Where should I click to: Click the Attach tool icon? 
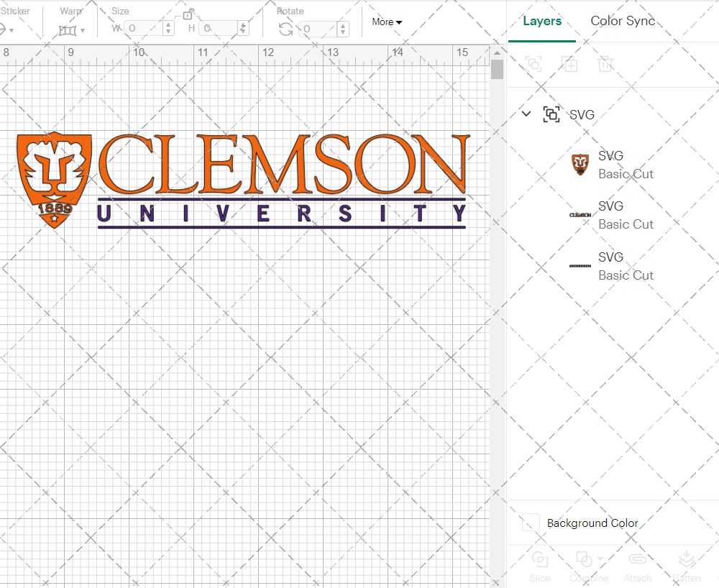[638, 559]
